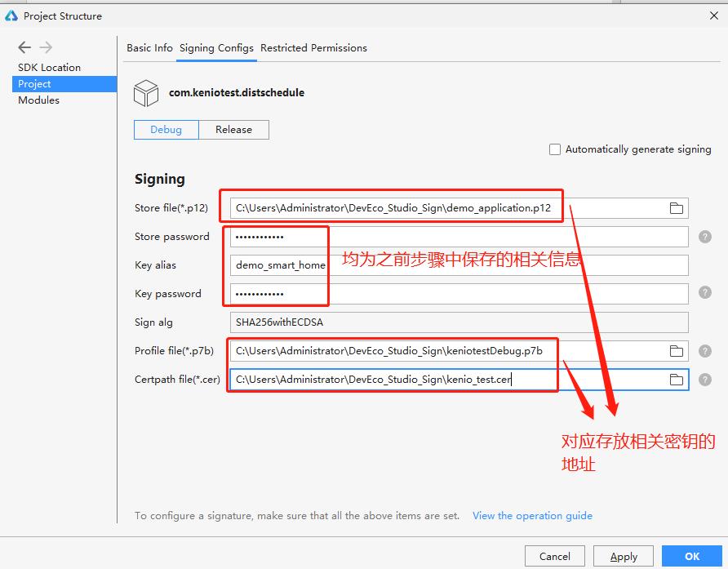Screen dimensions: 728x569
Task: Switch to the Release signing mode
Action: (x=233, y=130)
